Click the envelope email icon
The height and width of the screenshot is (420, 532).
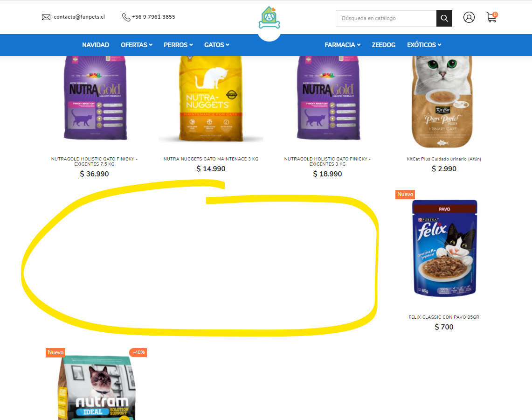46,17
